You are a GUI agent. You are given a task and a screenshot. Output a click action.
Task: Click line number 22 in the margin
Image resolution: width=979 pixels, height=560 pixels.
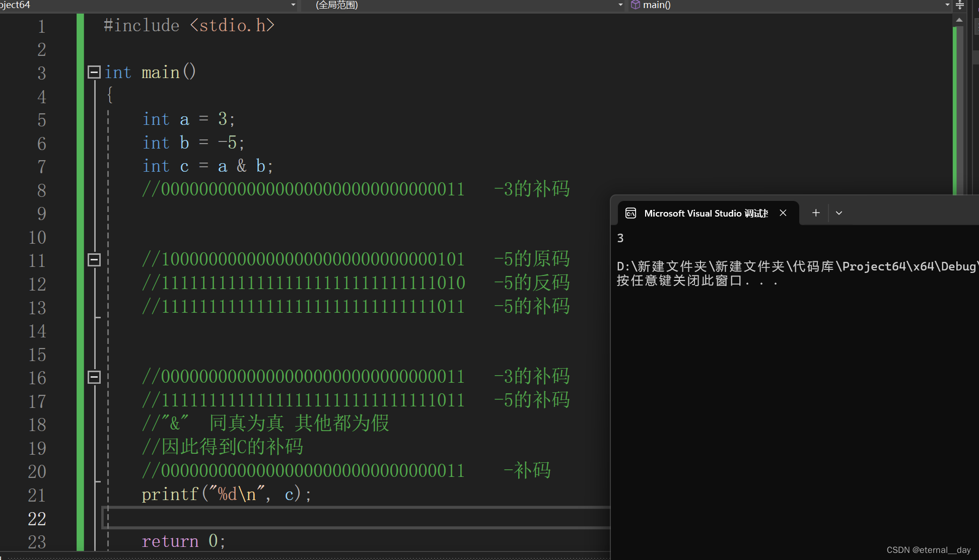[37, 519]
